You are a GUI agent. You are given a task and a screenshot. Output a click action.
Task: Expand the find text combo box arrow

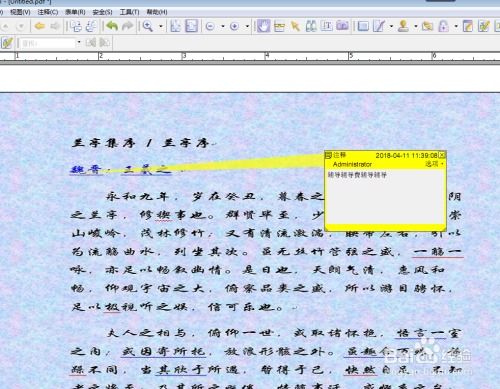point(79,43)
